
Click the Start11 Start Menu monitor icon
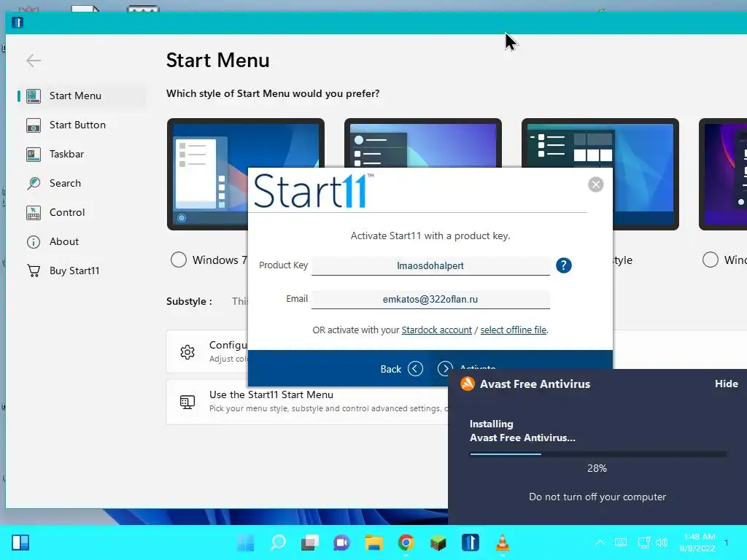(x=187, y=402)
